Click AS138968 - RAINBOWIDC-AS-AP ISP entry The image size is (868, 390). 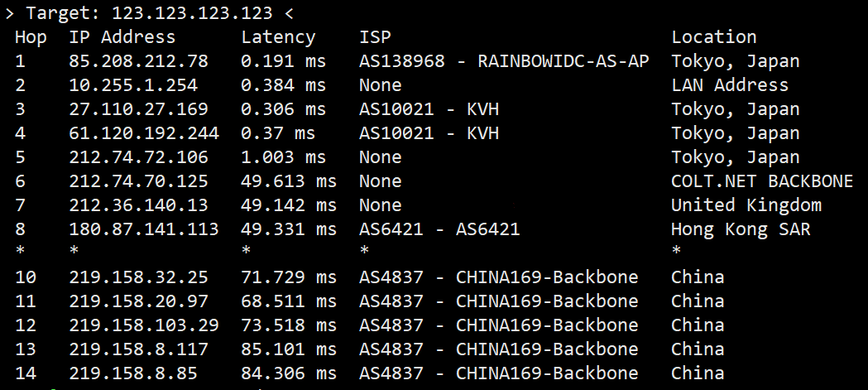504,61
